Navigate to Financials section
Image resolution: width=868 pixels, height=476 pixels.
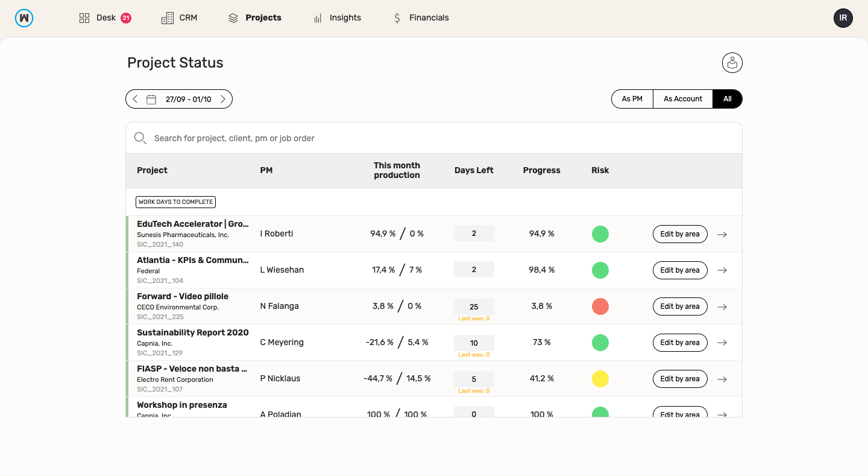[421, 18]
